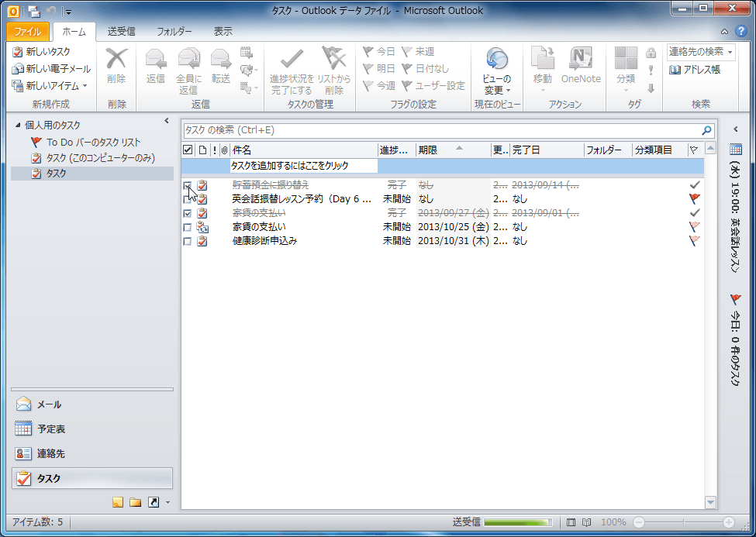The image size is (756, 537).
Task: Open ビューの変更 dropdown
Action: tap(496, 71)
